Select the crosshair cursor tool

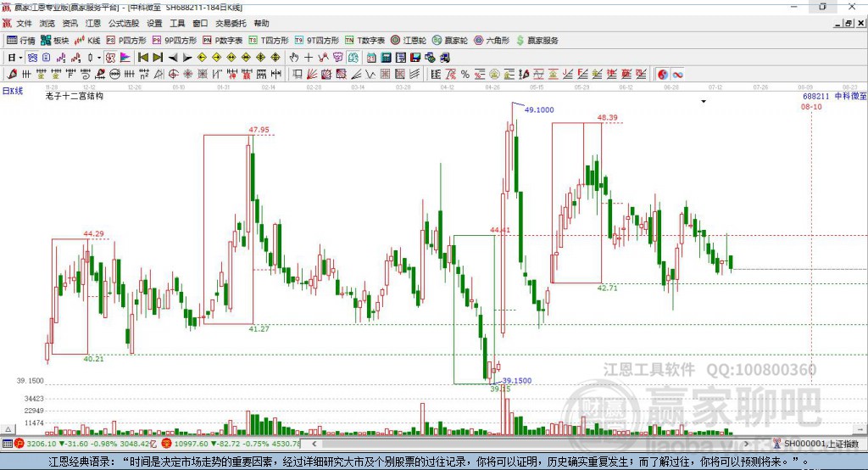click(309, 58)
